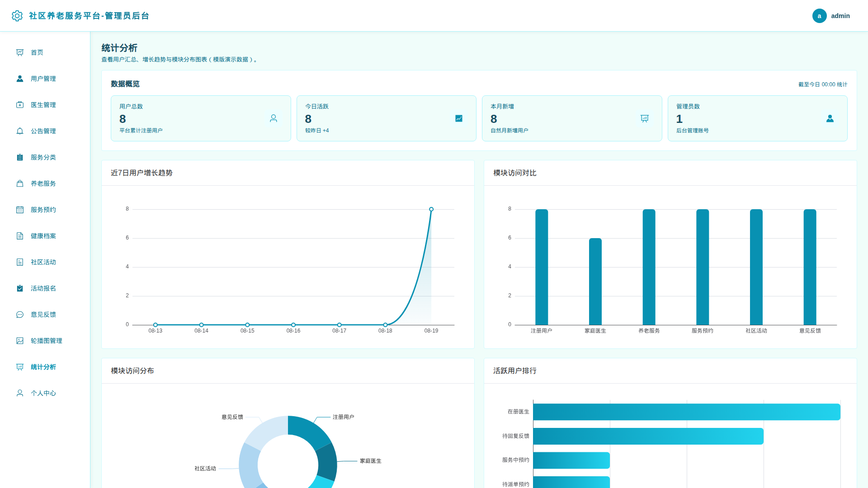Select the 本月新增 stat card
The height and width of the screenshot is (488, 868).
(572, 118)
